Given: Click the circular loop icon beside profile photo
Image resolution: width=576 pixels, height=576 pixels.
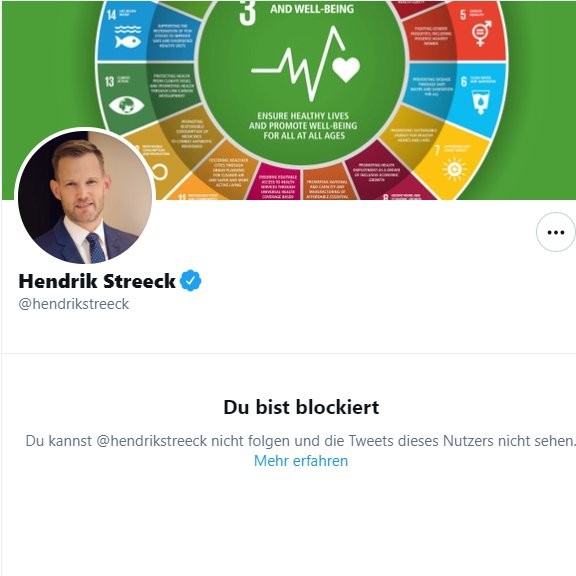Looking at the screenshot, I should pos(160,172).
